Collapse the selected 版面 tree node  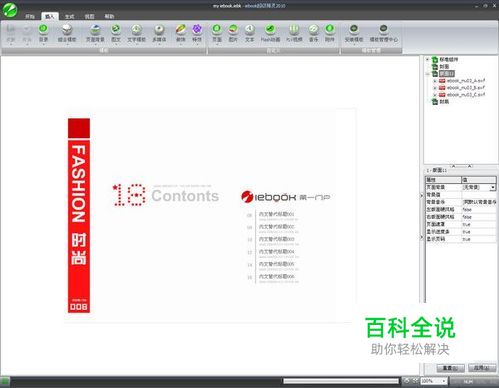click(428, 74)
